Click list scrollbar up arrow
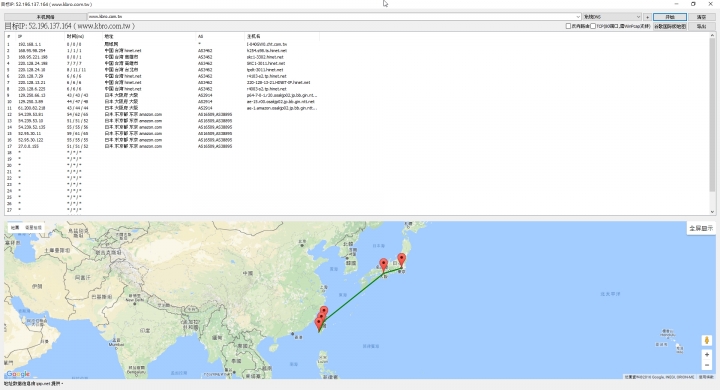 click(712, 35)
